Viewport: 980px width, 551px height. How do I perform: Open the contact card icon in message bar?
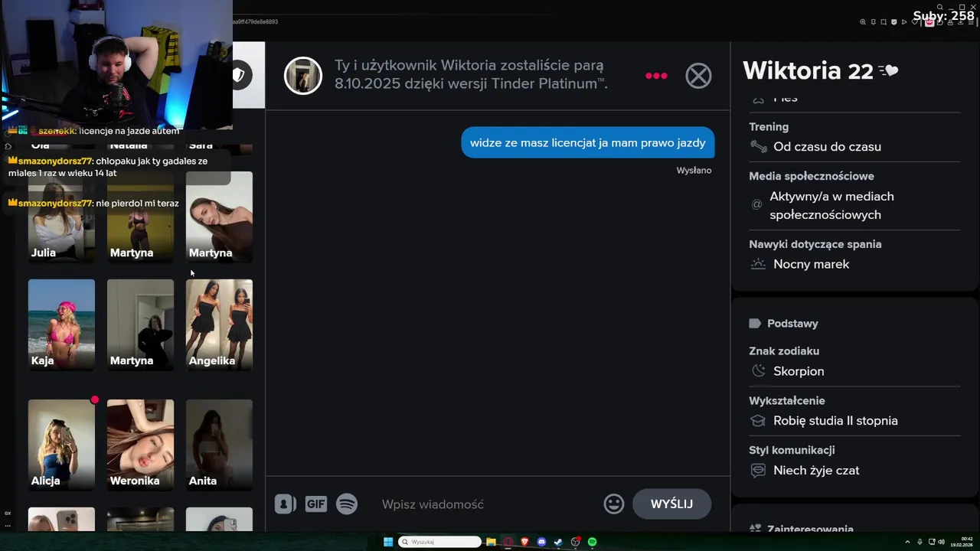pos(285,504)
